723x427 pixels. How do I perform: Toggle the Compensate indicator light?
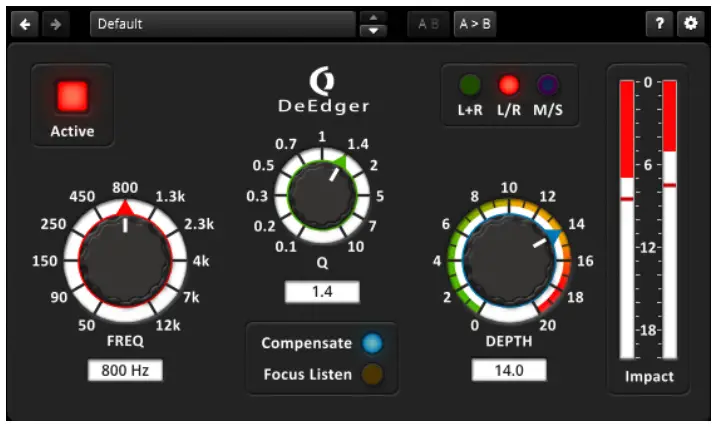click(x=372, y=343)
